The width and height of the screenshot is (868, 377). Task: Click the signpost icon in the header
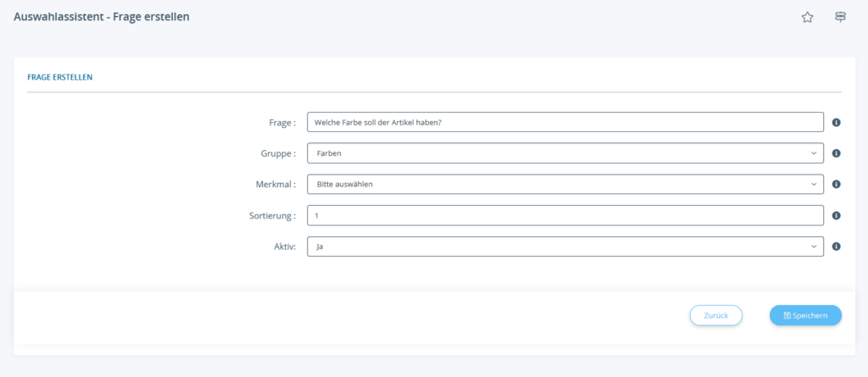[840, 17]
